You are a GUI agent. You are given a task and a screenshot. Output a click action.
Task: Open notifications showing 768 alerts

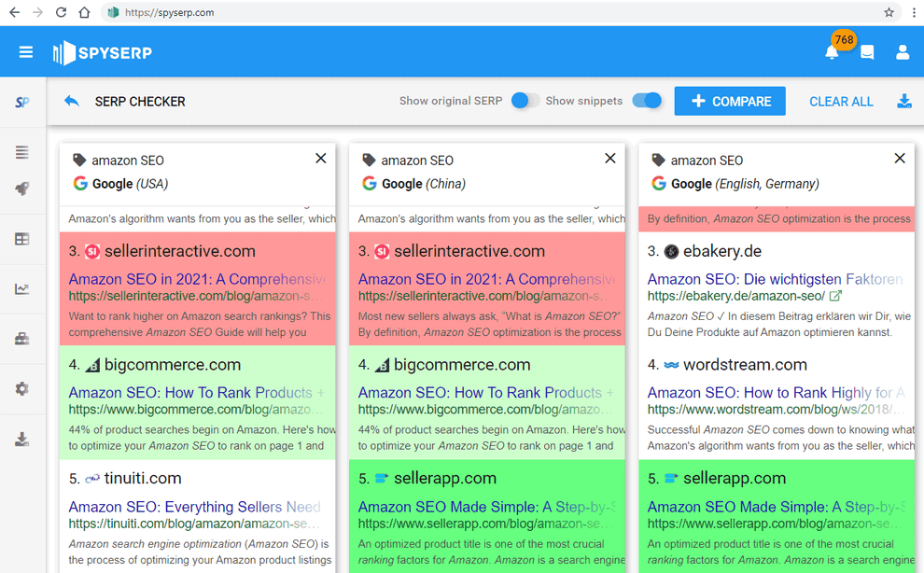point(831,52)
